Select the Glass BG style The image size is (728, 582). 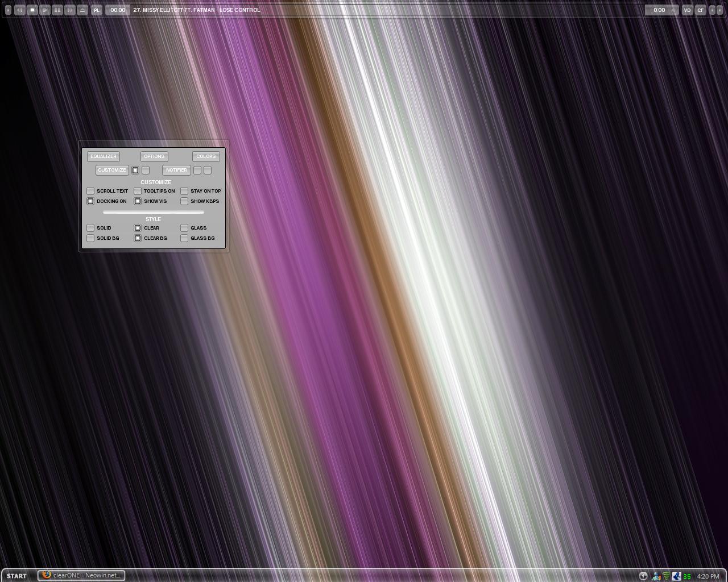(184, 238)
